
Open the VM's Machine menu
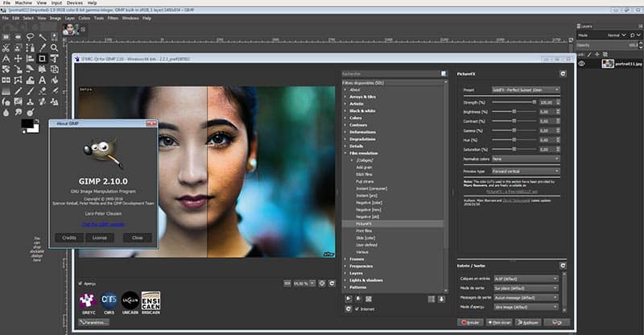23,3
